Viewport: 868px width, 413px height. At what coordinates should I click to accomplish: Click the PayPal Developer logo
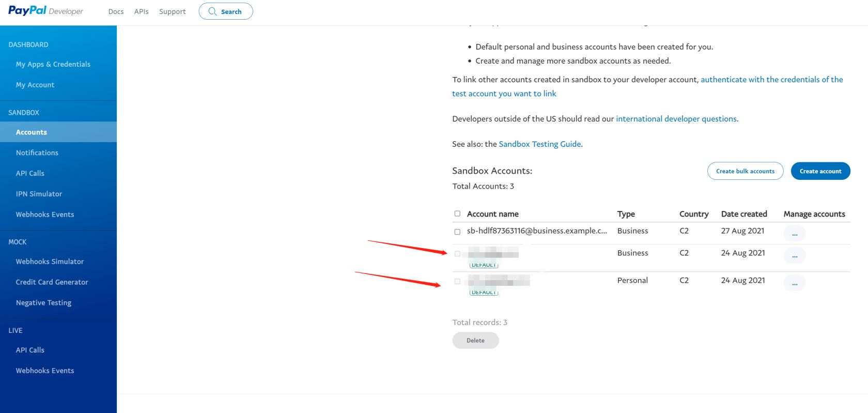click(x=45, y=11)
